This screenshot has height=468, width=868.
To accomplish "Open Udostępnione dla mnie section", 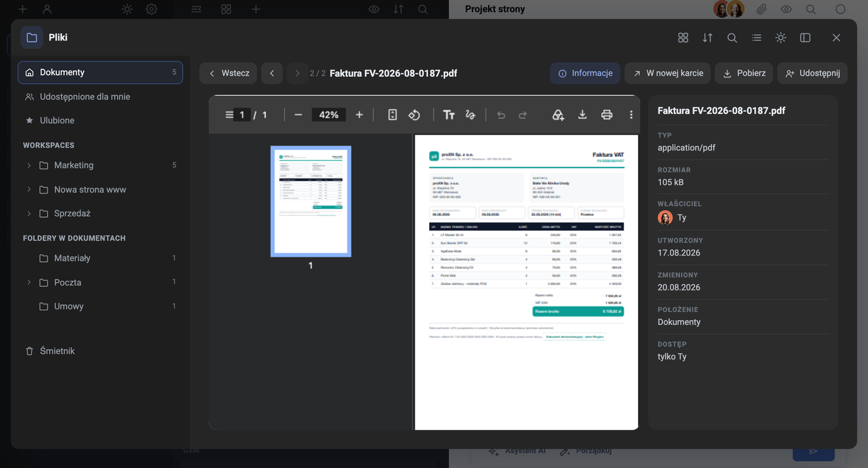I will 100,97.
